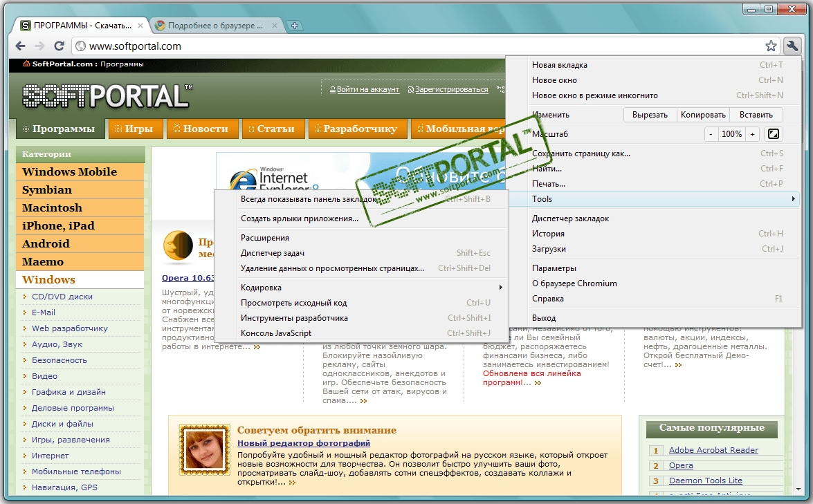Open Загрузки from the menu

point(655,249)
